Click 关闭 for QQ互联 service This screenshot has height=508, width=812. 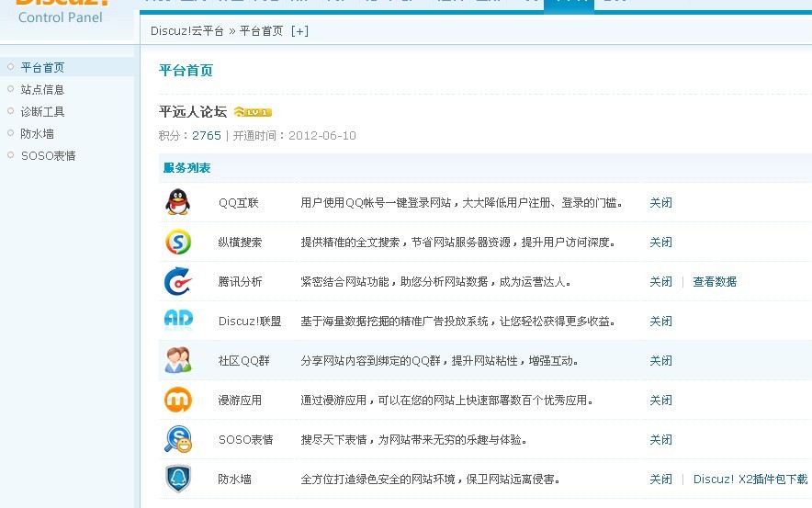660,202
